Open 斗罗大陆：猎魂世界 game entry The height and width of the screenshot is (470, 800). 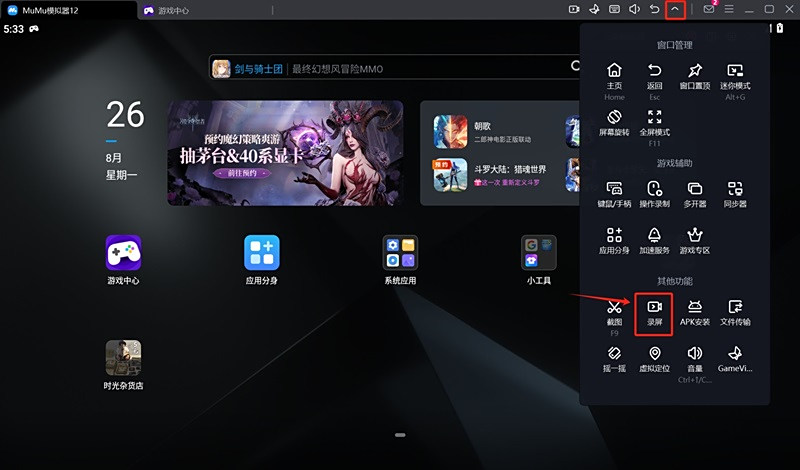pos(490,175)
